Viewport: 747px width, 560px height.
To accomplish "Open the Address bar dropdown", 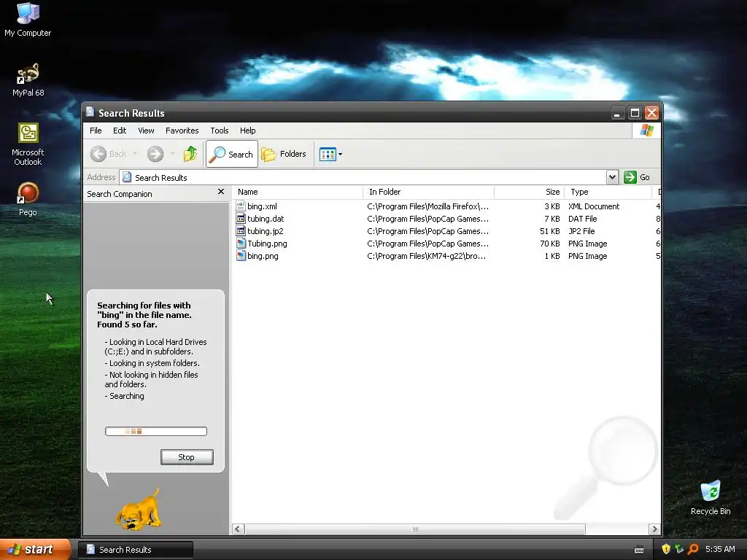I will point(612,177).
